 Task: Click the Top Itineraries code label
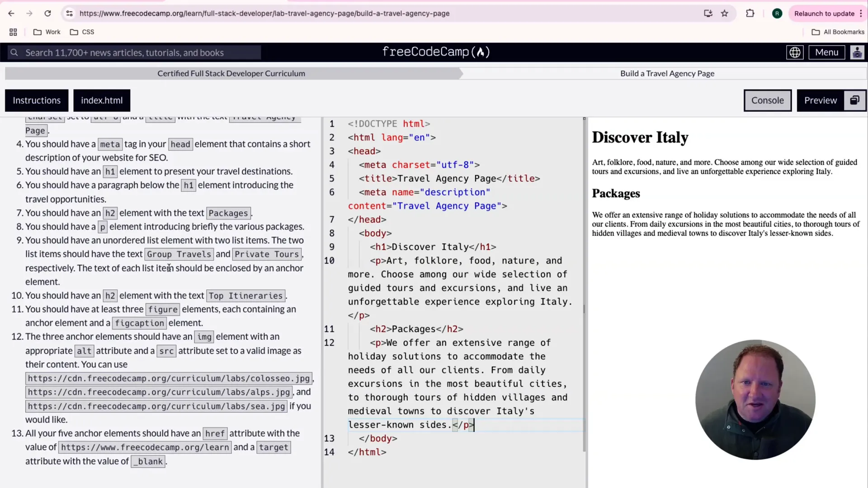click(245, 296)
